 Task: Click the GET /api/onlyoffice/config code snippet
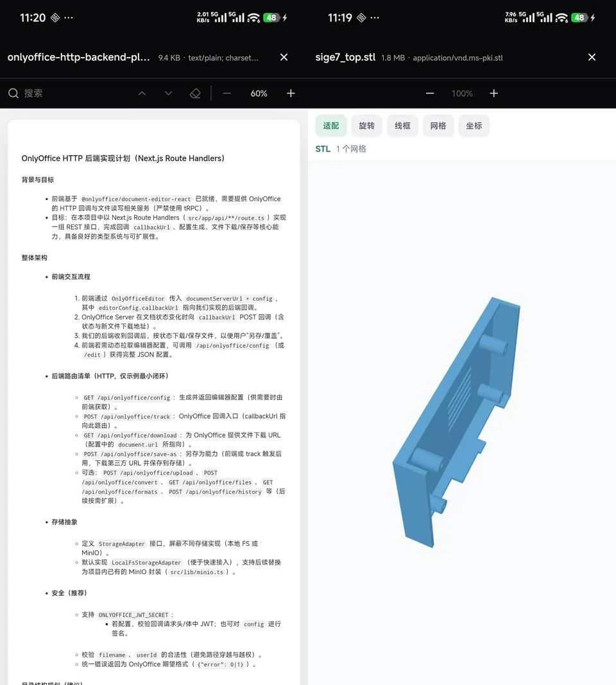[x=127, y=398]
